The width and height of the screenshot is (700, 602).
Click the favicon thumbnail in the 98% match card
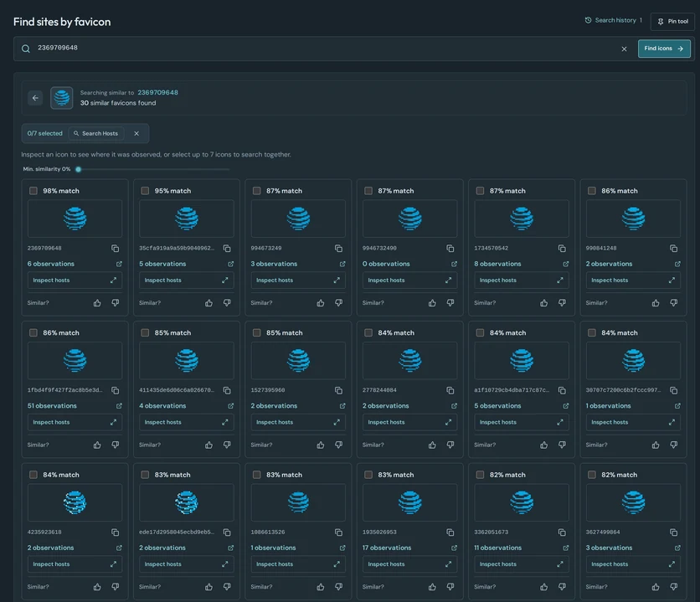coord(75,219)
